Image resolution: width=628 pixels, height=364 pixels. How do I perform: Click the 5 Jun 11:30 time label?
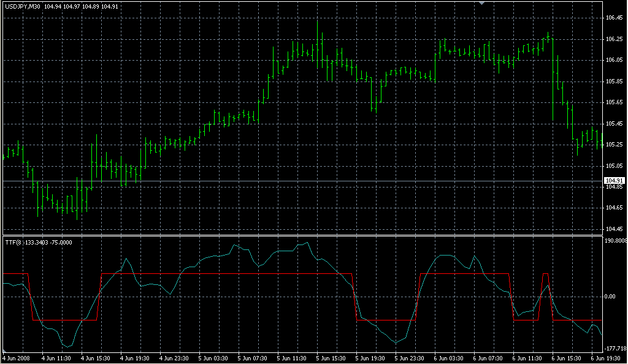tap(291, 357)
